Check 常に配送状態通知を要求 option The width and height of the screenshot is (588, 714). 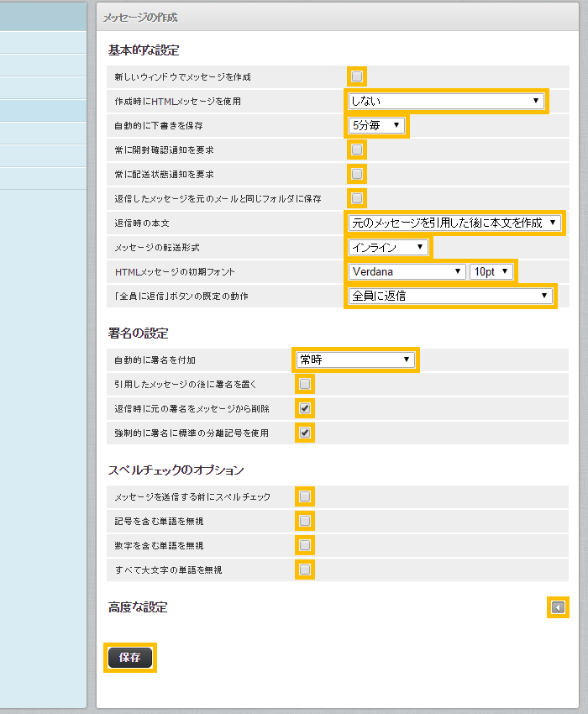(357, 174)
